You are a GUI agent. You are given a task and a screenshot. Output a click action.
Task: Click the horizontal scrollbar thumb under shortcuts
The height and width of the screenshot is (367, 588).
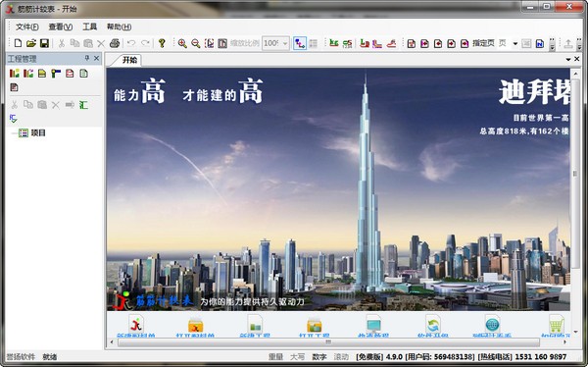328,342
